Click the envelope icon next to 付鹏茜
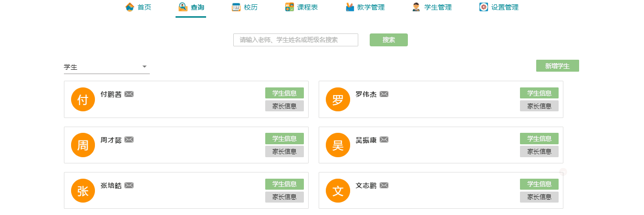This screenshot has width=644, height=215. click(x=129, y=94)
